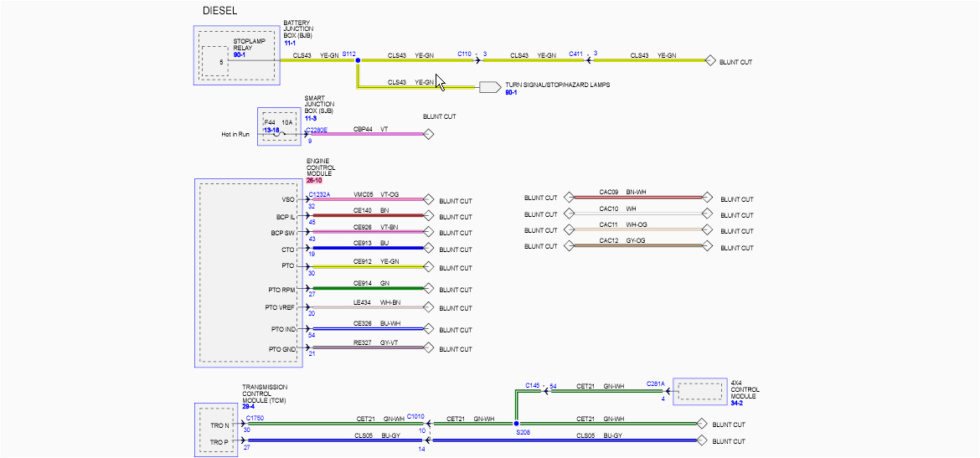Click the blunt cut diamond on the CBP44 VT wire
The width and height of the screenshot is (980, 458).
click(428, 134)
